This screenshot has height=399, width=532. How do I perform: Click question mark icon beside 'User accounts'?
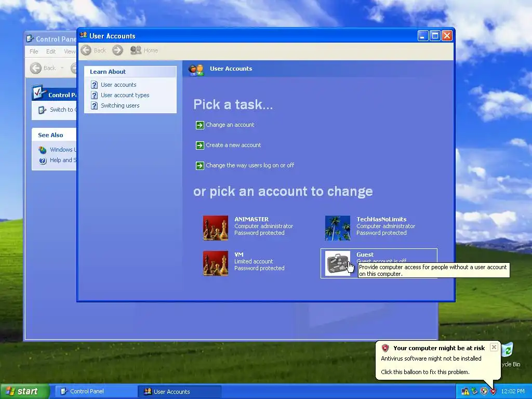coord(95,85)
